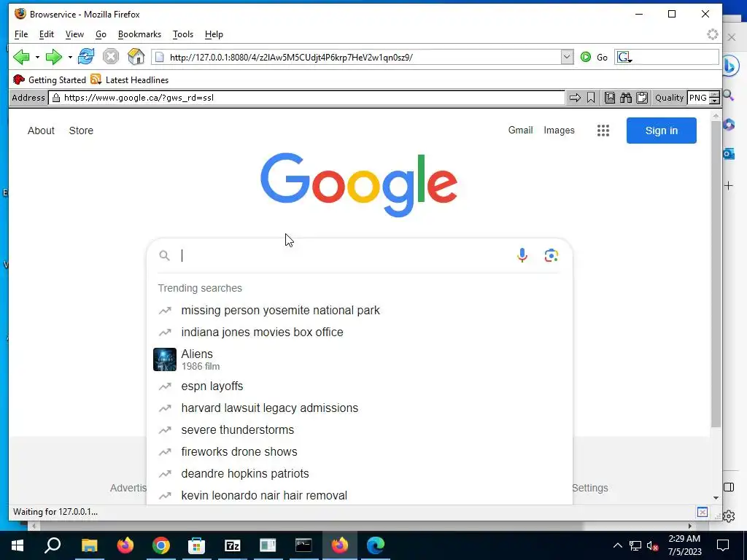Viewport: 747px width, 560px height.
Task: Open 7-Zip from the taskbar
Action: [x=232, y=545]
